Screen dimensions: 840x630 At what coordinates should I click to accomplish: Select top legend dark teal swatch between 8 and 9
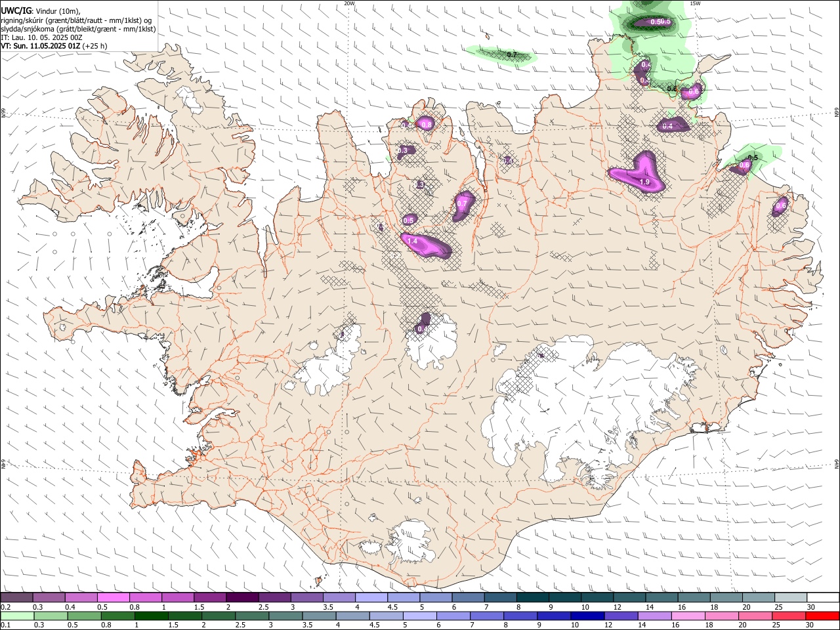tap(532, 598)
